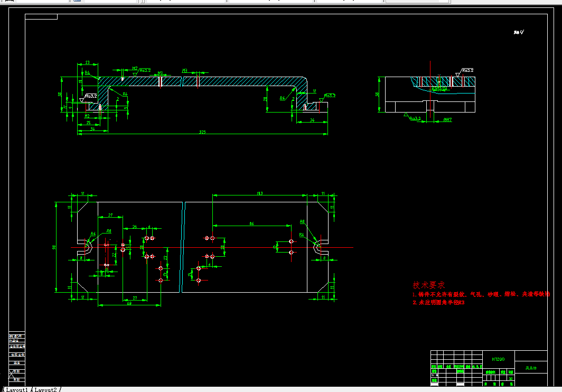The height and width of the screenshot is (392, 562).
Task: Select the red vertical centerline in side view
Action: pyautogui.click(x=430, y=89)
